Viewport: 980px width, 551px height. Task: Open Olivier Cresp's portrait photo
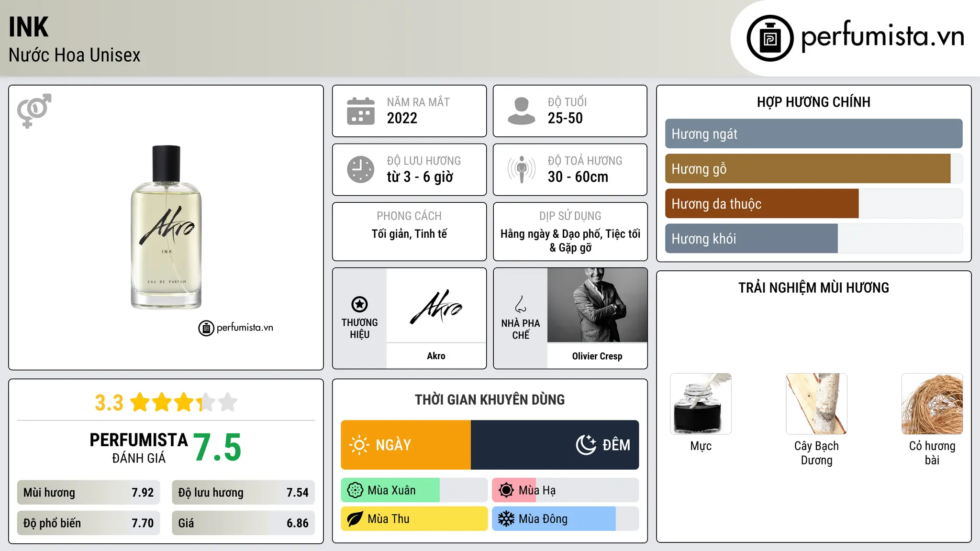click(597, 305)
